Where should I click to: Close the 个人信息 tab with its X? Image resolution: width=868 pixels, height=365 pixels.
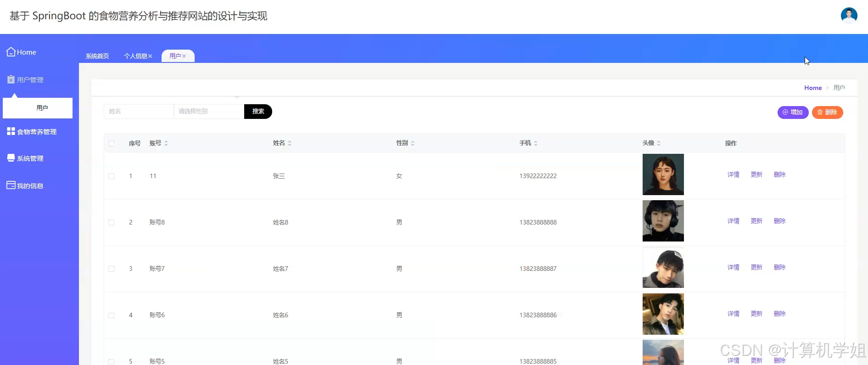(x=150, y=56)
